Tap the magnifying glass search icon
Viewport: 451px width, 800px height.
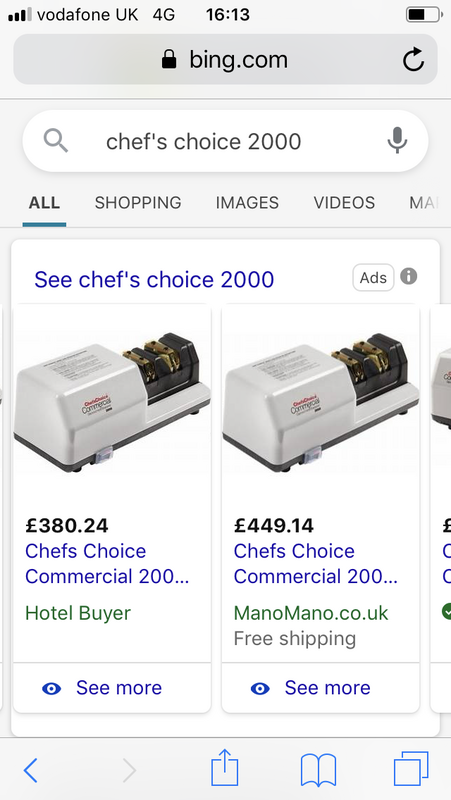coord(56,140)
